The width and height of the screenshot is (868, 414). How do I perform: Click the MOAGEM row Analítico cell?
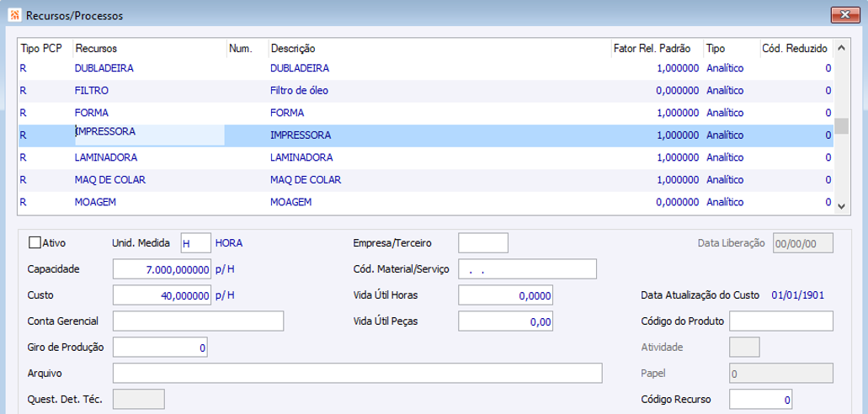(725, 203)
